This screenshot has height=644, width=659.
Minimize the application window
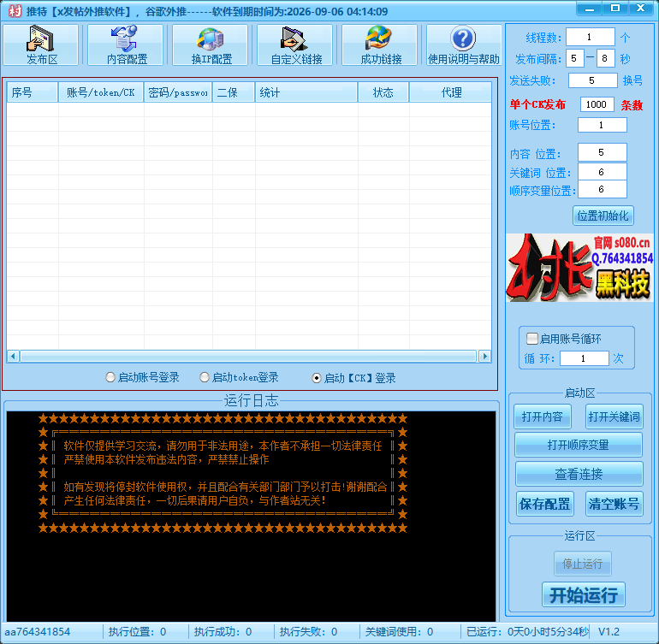click(x=589, y=9)
